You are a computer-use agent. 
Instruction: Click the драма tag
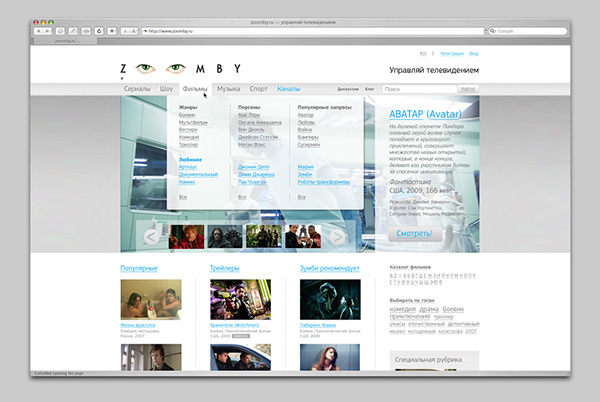pos(429,309)
